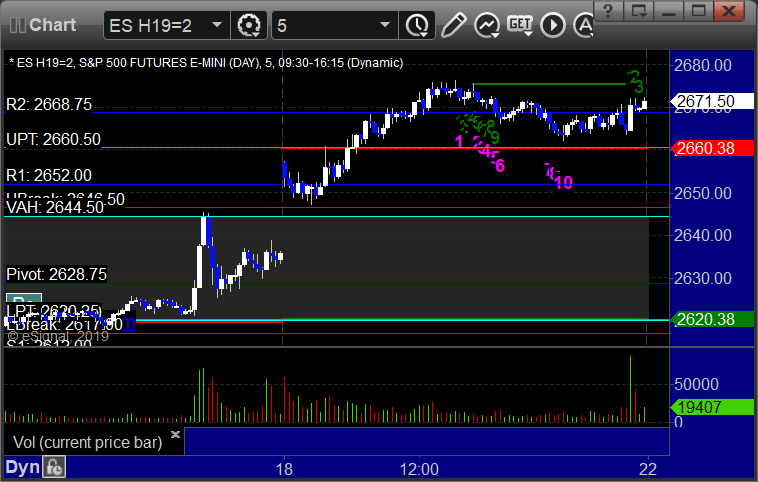This screenshot has height=482, width=758.
Task: Open the studies line-chart icon
Action: [x=487, y=25]
